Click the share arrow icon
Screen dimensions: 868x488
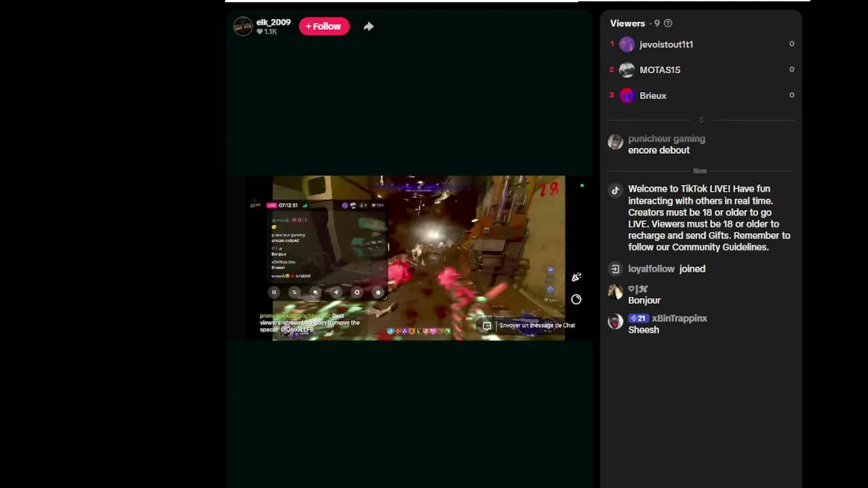(368, 26)
